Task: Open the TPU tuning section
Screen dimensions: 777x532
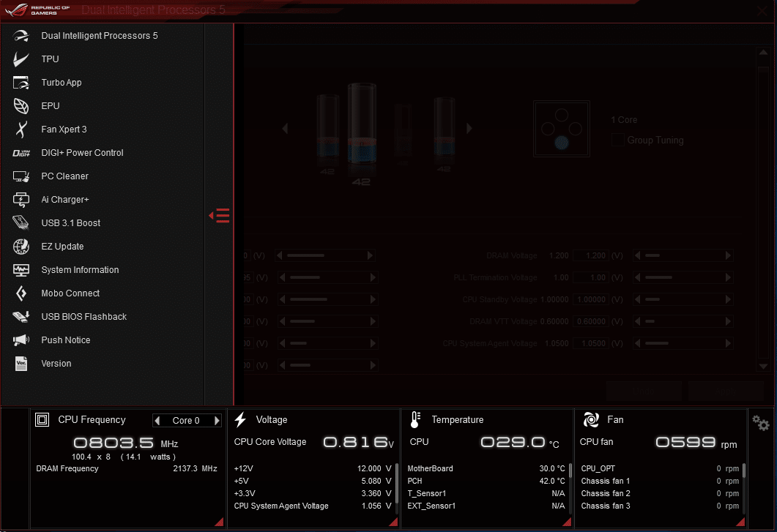Action: pyautogui.click(x=49, y=59)
